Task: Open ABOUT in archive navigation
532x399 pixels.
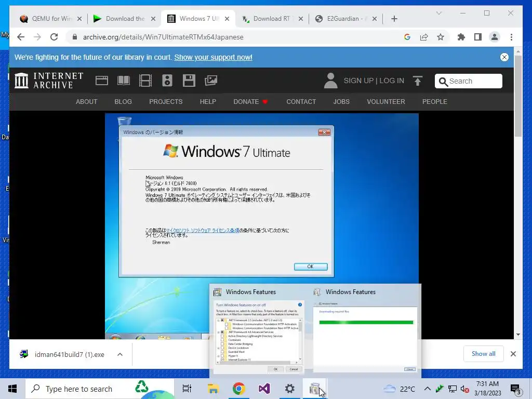Action: (x=87, y=102)
